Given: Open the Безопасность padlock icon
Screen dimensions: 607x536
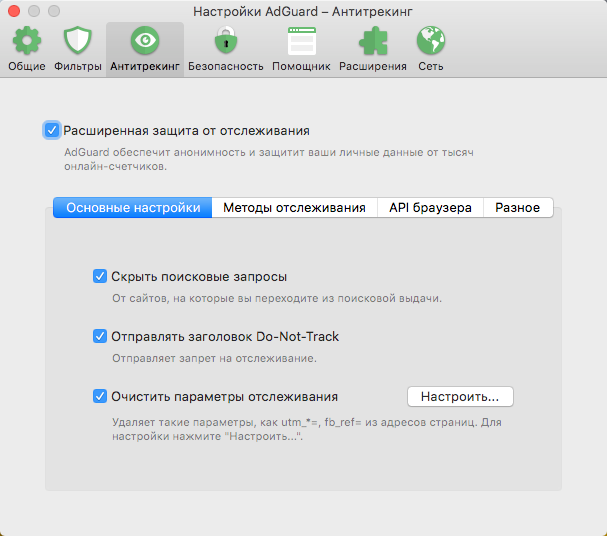Looking at the screenshot, I should pyautogui.click(x=226, y=42).
